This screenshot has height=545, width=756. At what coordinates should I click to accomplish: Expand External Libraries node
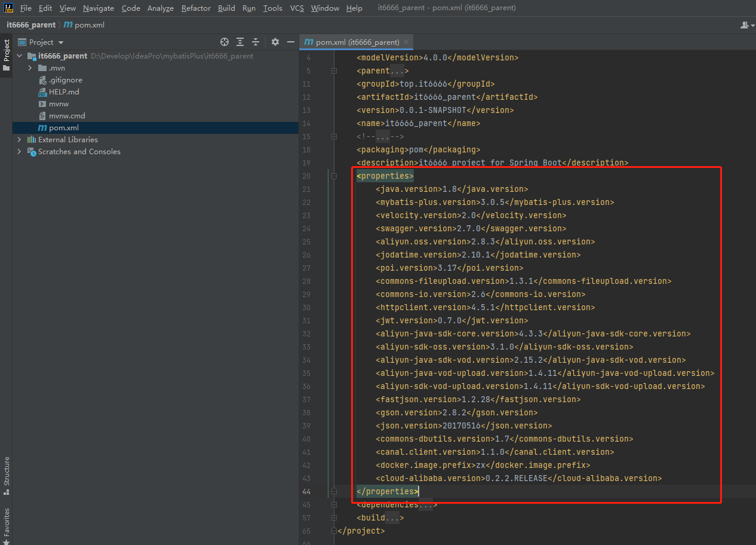click(x=20, y=140)
